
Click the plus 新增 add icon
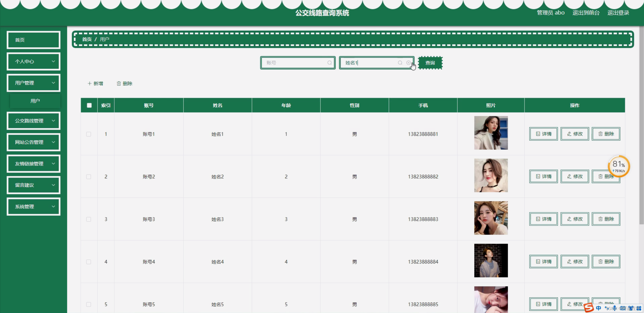89,83
